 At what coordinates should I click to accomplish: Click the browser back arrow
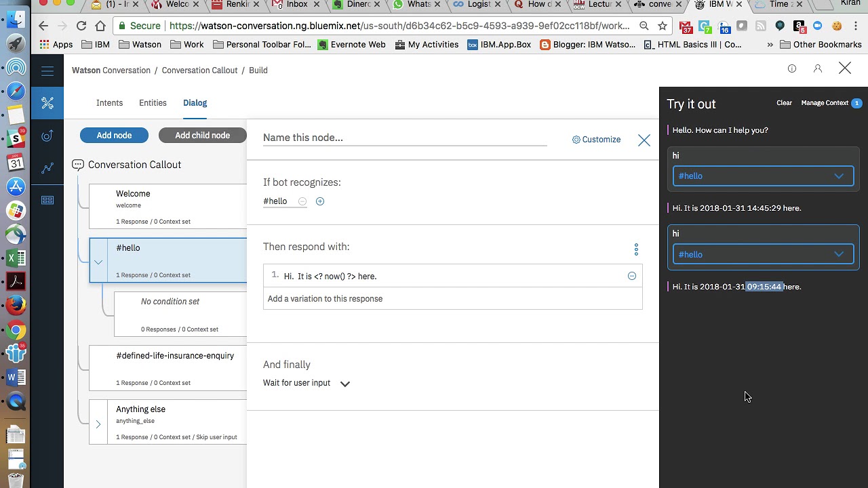[x=43, y=26]
